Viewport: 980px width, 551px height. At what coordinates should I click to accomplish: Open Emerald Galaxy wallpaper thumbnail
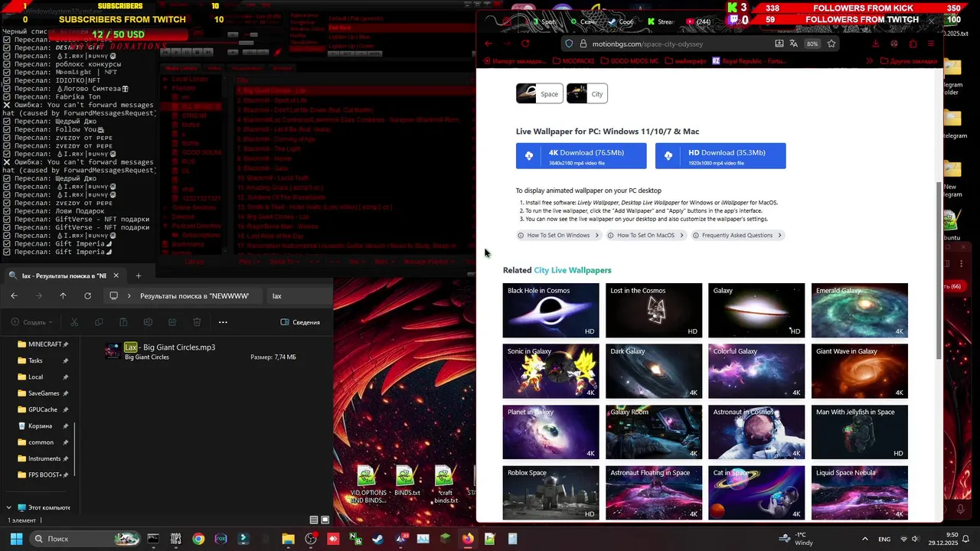pyautogui.click(x=860, y=310)
